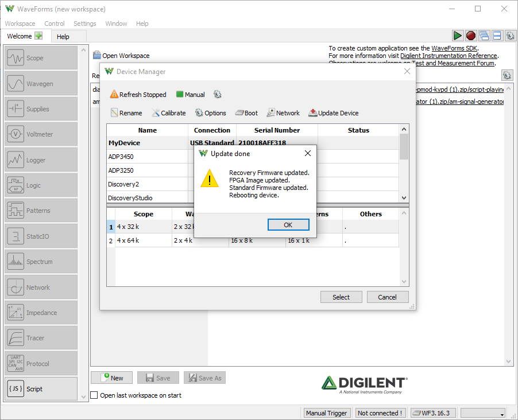Select the ADP3450 device row
The height and width of the screenshot is (420, 518).
coord(253,157)
